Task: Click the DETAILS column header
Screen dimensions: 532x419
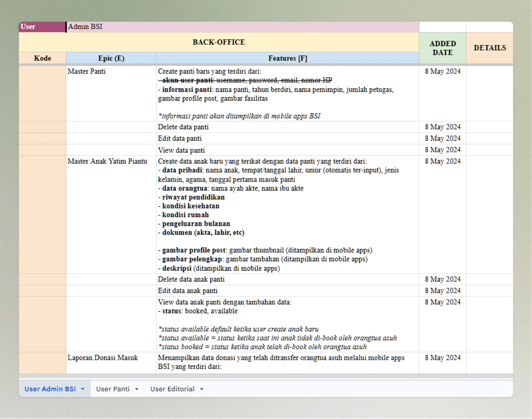Action: [489, 48]
